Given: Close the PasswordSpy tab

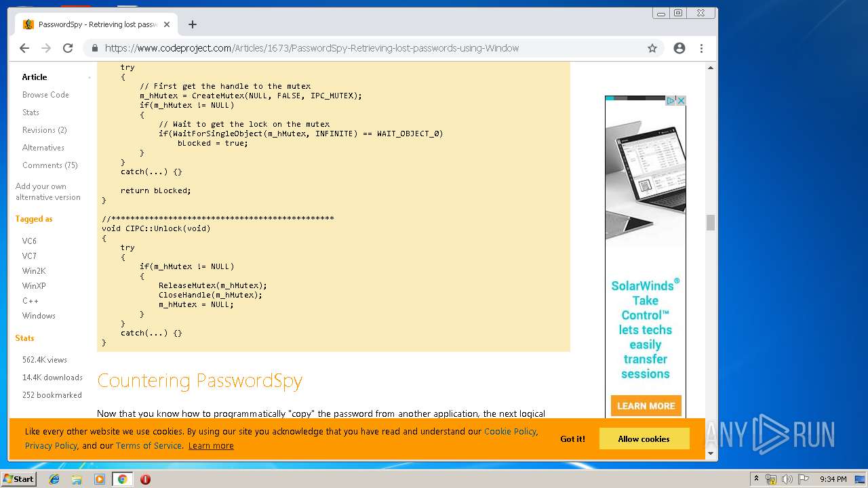Looking at the screenshot, I should point(167,24).
